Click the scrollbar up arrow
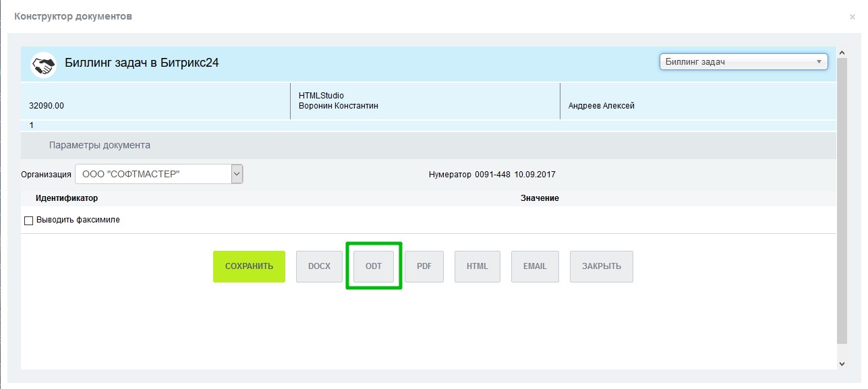This screenshot has width=868, height=389. 841,52
